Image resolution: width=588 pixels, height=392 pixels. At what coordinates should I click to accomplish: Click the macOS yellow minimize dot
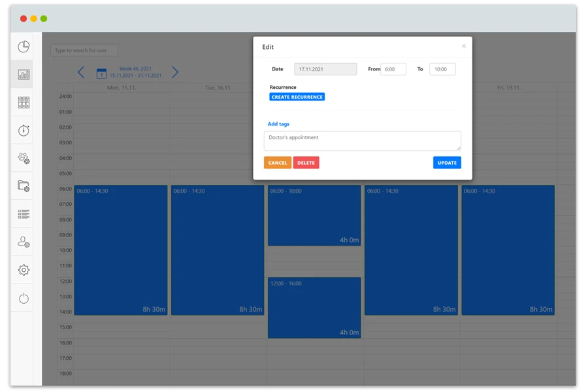34,19
